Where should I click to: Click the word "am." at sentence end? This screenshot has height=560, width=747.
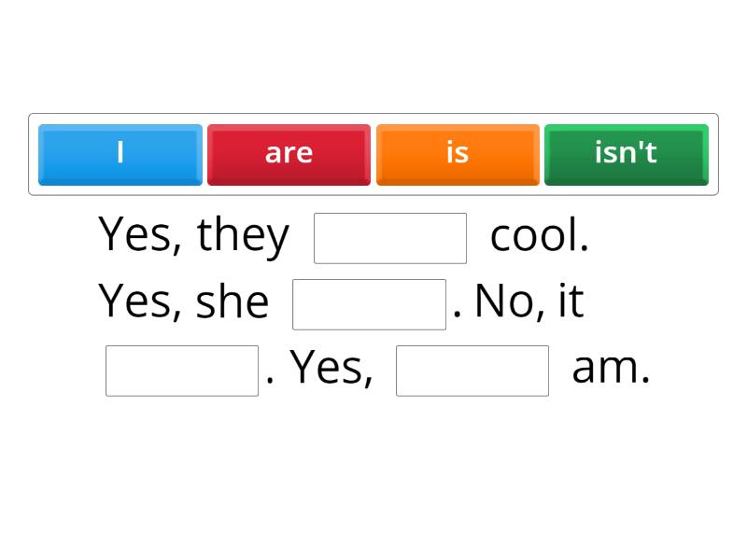coord(611,369)
